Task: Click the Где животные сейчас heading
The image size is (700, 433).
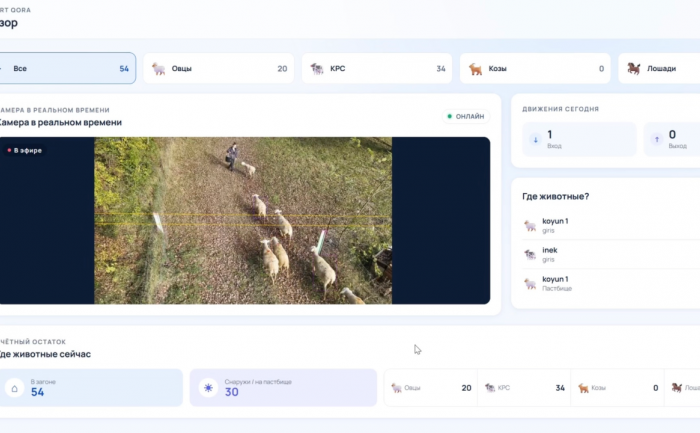Action: 45,354
